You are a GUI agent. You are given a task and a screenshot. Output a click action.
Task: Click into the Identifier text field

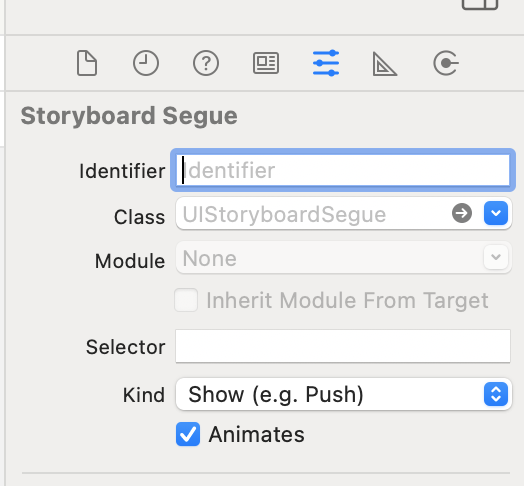(343, 170)
